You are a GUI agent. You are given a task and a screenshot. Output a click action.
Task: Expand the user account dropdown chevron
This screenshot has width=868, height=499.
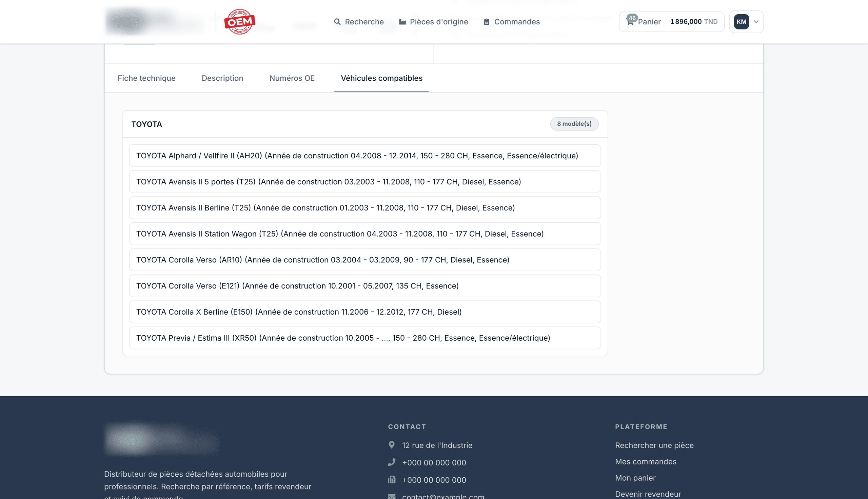coord(756,22)
